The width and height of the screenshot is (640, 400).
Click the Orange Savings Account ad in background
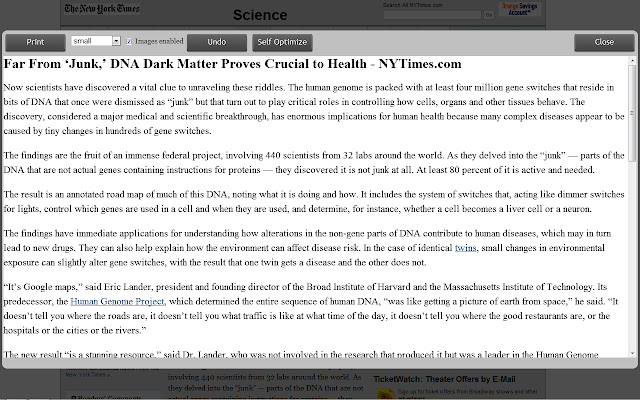tap(520, 9)
